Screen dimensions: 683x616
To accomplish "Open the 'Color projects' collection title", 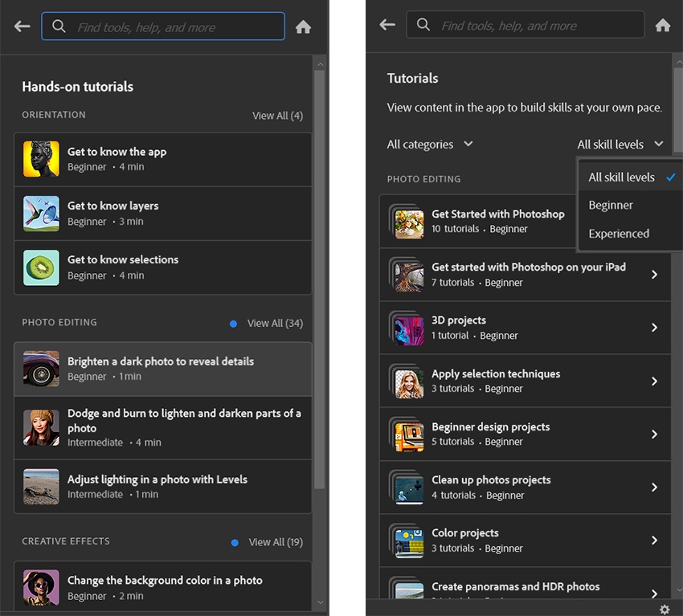I will [x=464, y=532].
